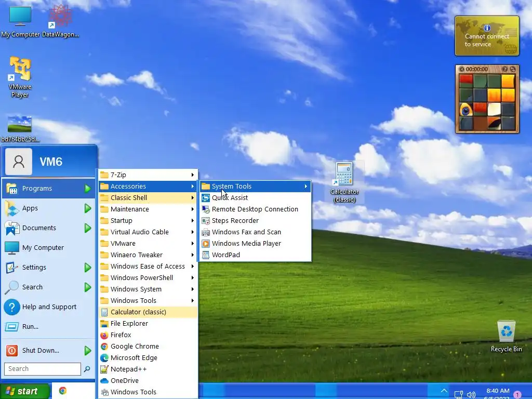Click the start button
The image size is (532, 399).
(x=24, y=391)
